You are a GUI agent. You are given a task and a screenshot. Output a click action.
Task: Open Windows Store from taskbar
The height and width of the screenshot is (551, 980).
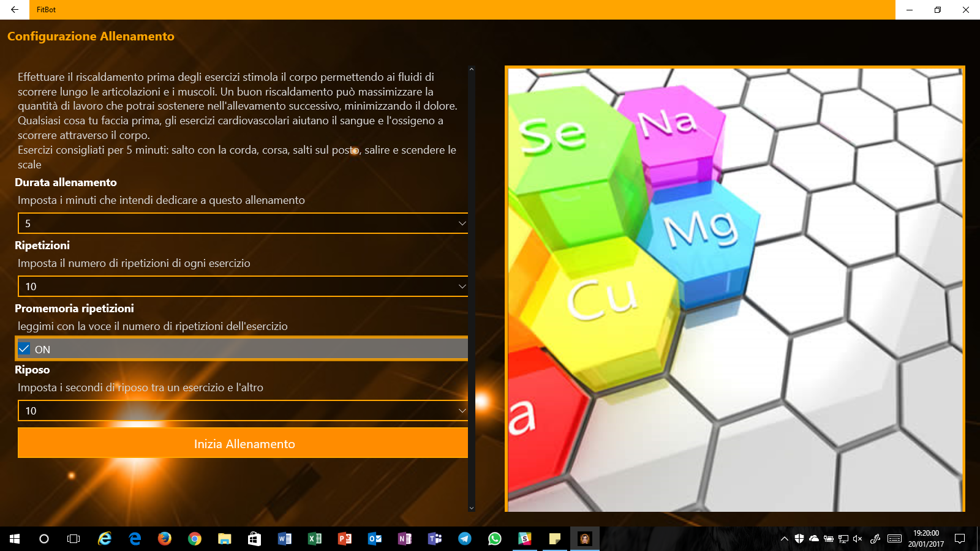[x=255, y=539]
